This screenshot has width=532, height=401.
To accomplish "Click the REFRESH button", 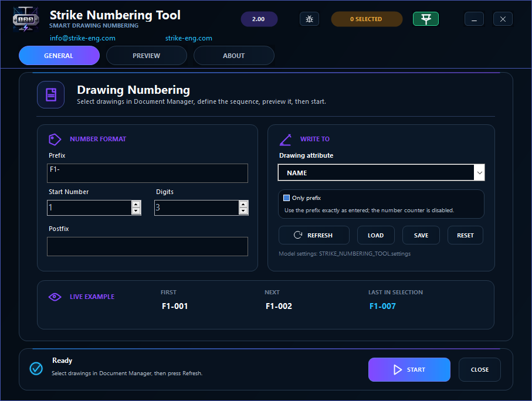I will coord(314,235).
